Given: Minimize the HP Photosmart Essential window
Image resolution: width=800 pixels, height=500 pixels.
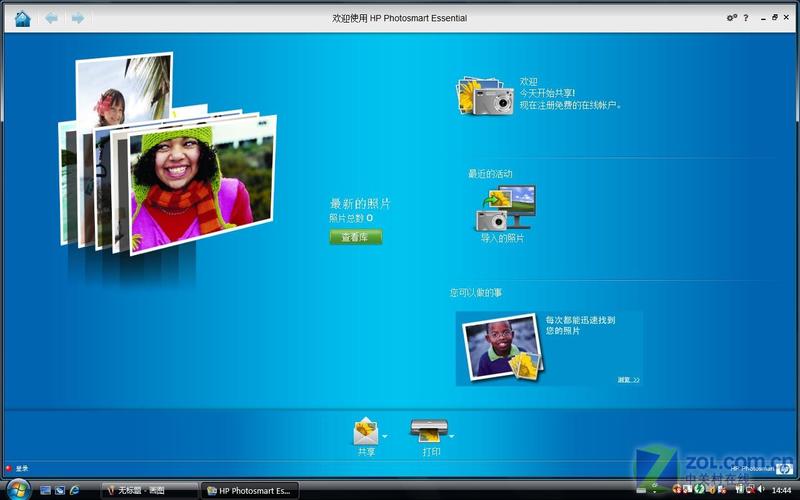Looking at the screenshot, I should [x=763, y=18].
